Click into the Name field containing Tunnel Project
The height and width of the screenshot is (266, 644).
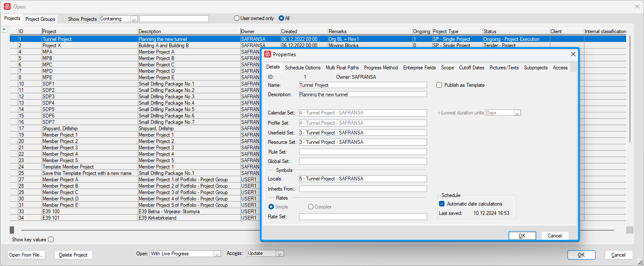click(x=362, y=85)
